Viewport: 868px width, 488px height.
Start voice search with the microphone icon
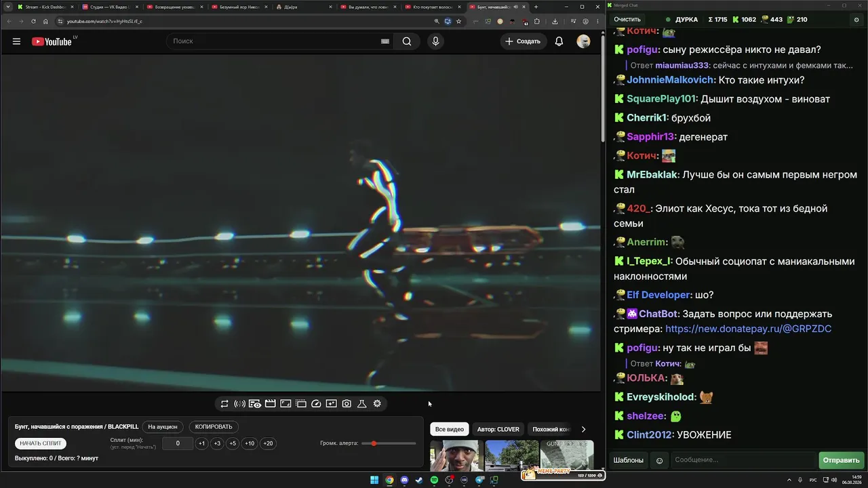pyautogui.click(x=435, y=41)
